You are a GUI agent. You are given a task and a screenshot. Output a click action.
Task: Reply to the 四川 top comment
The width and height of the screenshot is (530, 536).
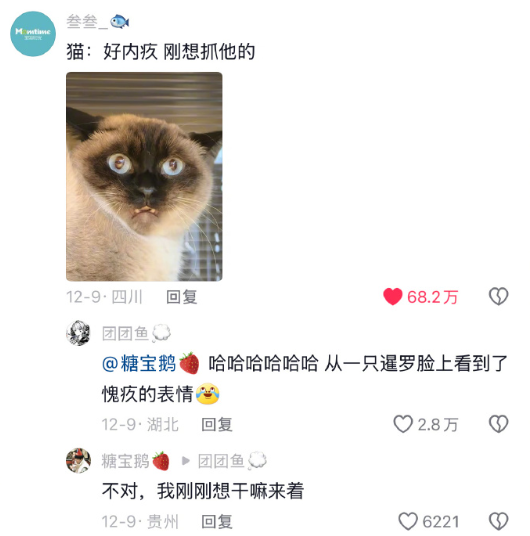point(182,297)
